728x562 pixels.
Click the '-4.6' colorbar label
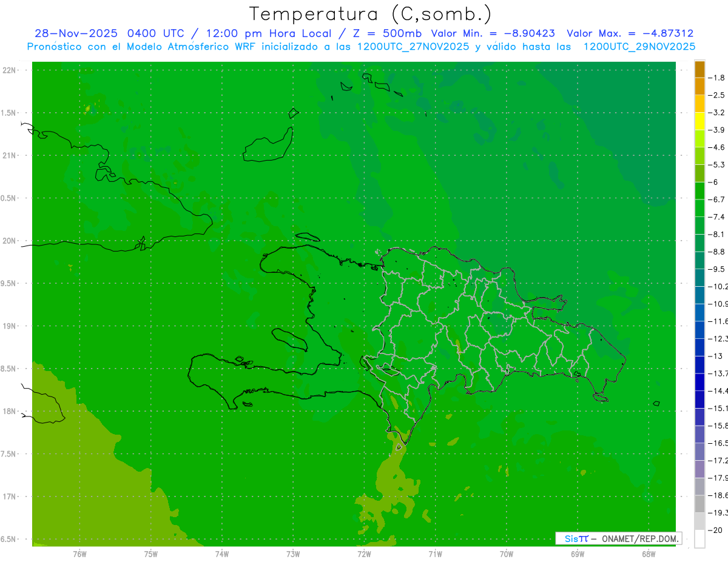pos(716,147)
